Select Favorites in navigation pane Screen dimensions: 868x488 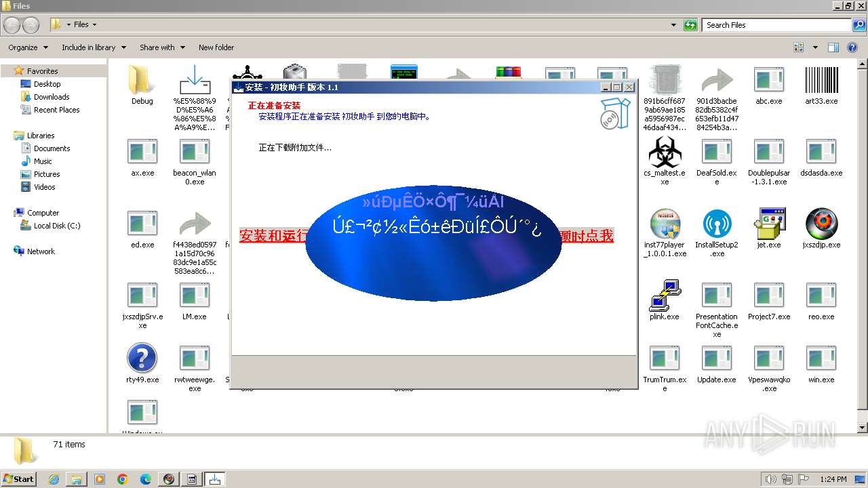[x=42, y=71]
